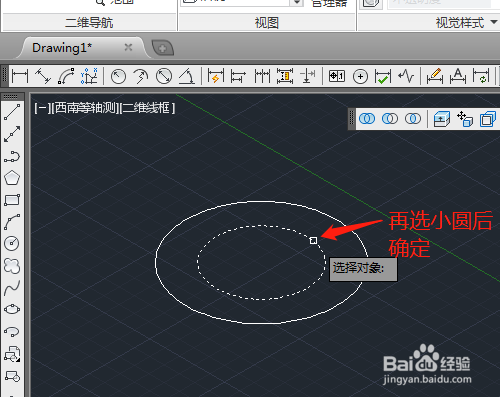Apply solid Intersect boolean tool
This screenshot has width=500, height=397.
coord(413,119)
